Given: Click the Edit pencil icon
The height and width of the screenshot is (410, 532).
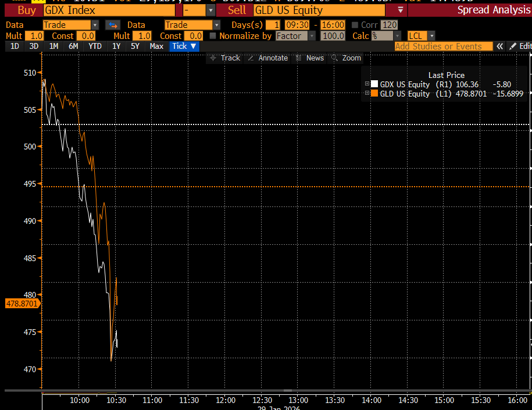Looking at the screenshot, I should pyautogui.click(x=513, y=47).
